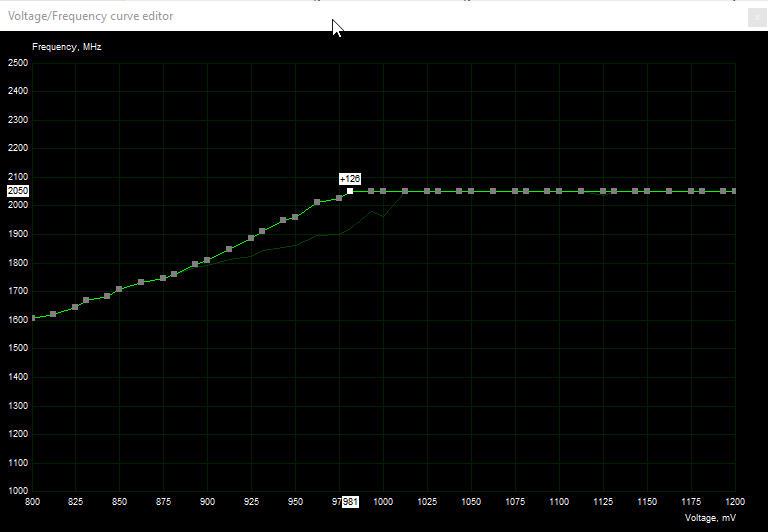Click the 2500 frequency tick label
Viewport: 768px width, 532px height.
tap(18, 63)
